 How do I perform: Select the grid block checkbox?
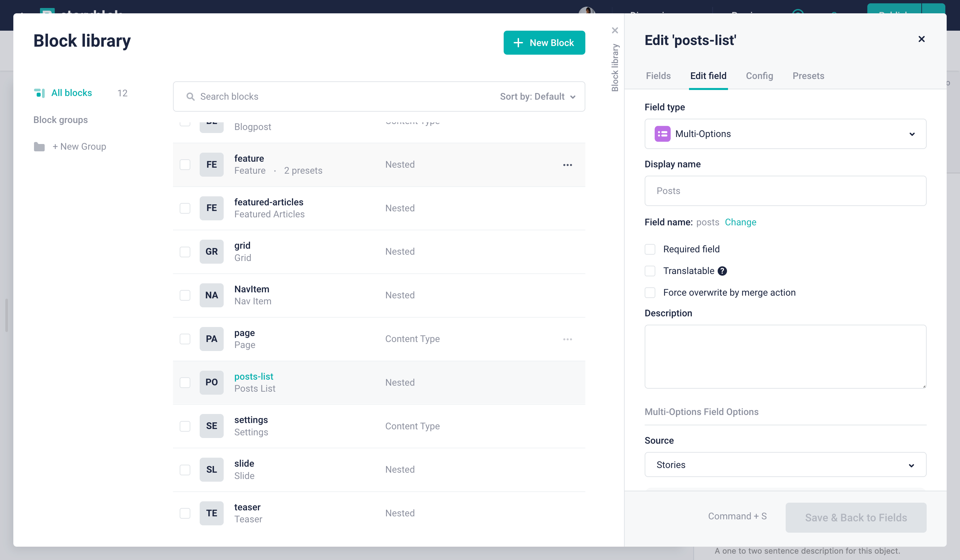pos(185,252)
